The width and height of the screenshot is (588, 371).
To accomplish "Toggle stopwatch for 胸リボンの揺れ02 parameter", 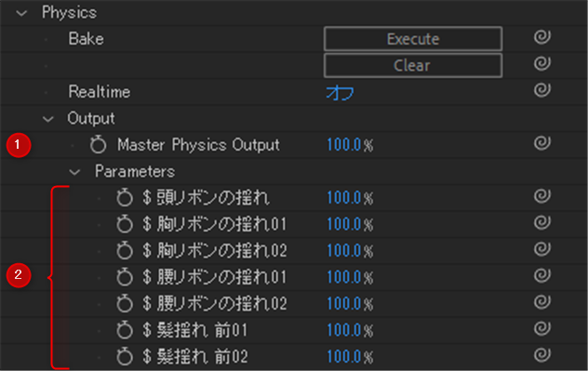I will pos(125,250).
